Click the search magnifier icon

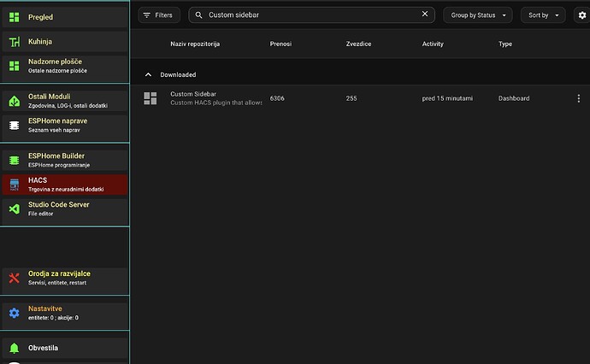coord(198,15)
